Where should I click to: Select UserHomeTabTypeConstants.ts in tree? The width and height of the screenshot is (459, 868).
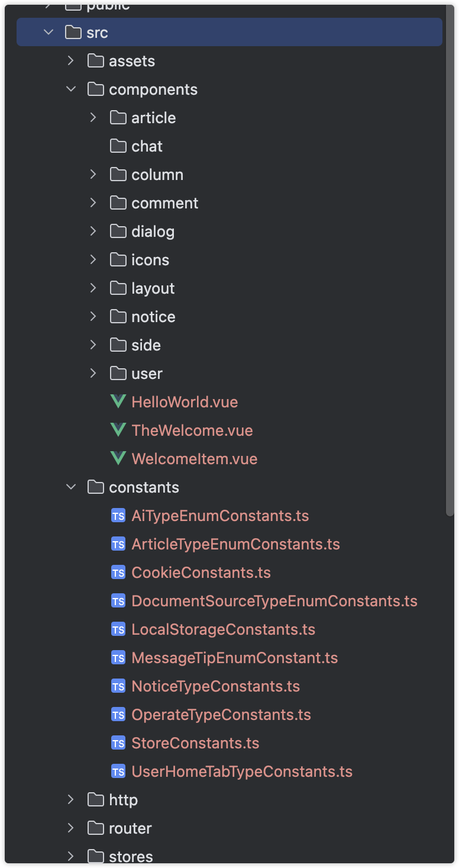(242, 771)
